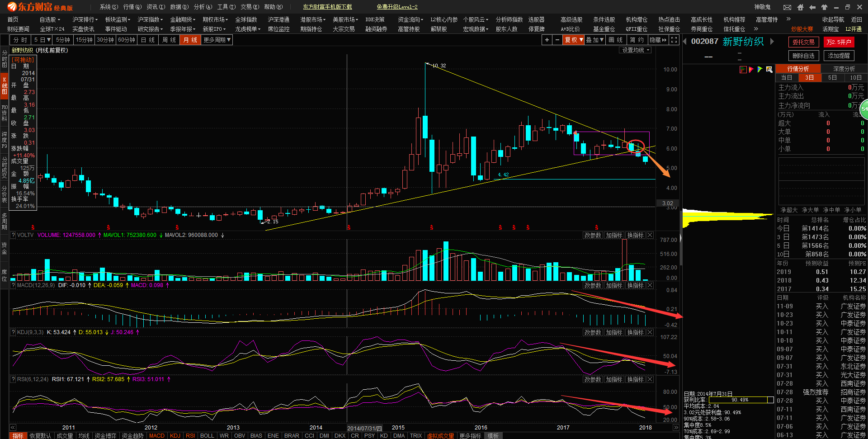
Task: Click the green flag icon beside 行情分析
Action: (x=760, y=69)
